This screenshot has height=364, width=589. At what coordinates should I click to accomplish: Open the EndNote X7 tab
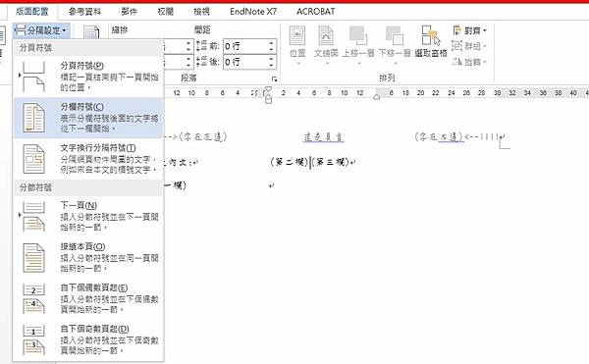tap(253, 12)
